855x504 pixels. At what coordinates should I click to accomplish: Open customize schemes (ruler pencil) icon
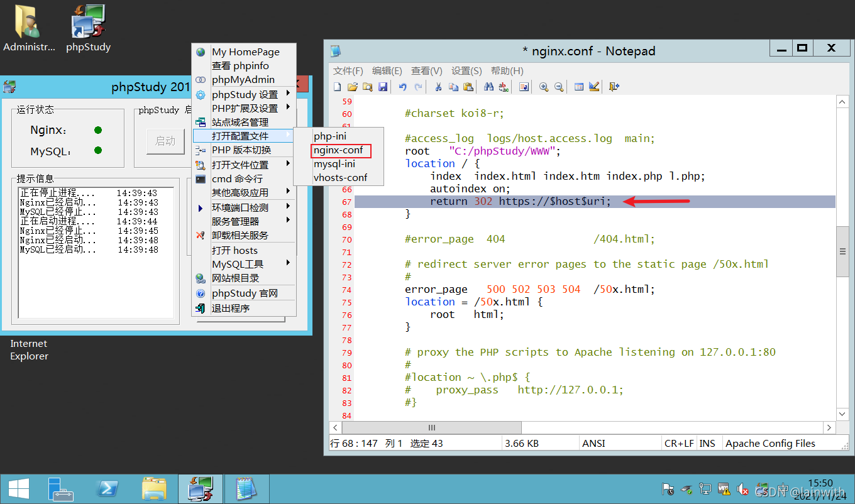pyautogui.click(x=594, y=87)
